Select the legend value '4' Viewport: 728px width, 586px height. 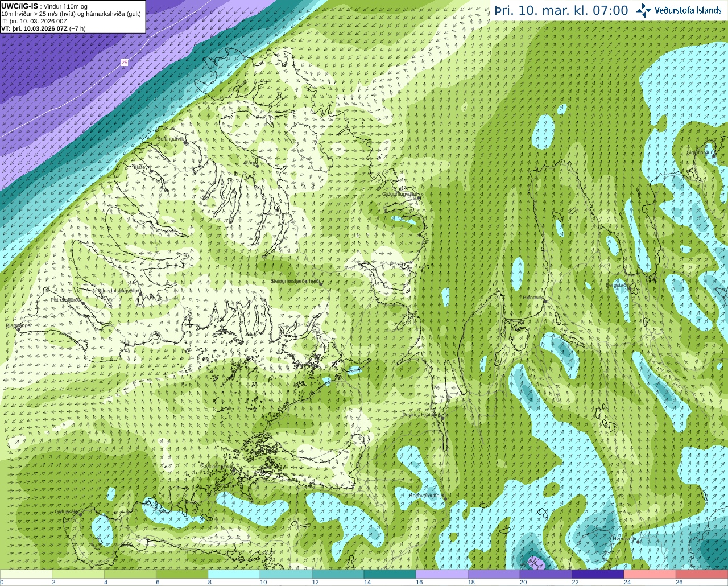[x=106, y=582]
